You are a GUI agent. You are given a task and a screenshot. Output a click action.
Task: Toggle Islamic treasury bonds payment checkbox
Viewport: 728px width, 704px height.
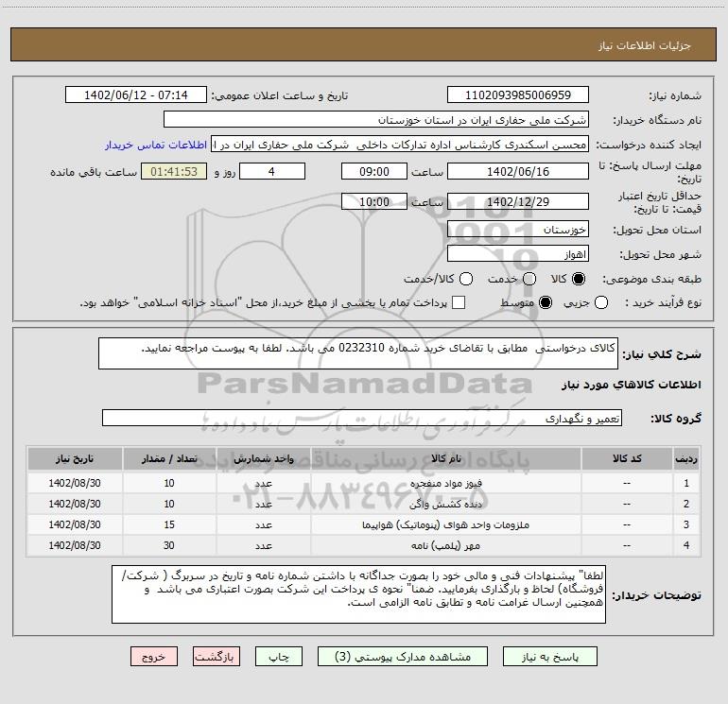(459, 302)
